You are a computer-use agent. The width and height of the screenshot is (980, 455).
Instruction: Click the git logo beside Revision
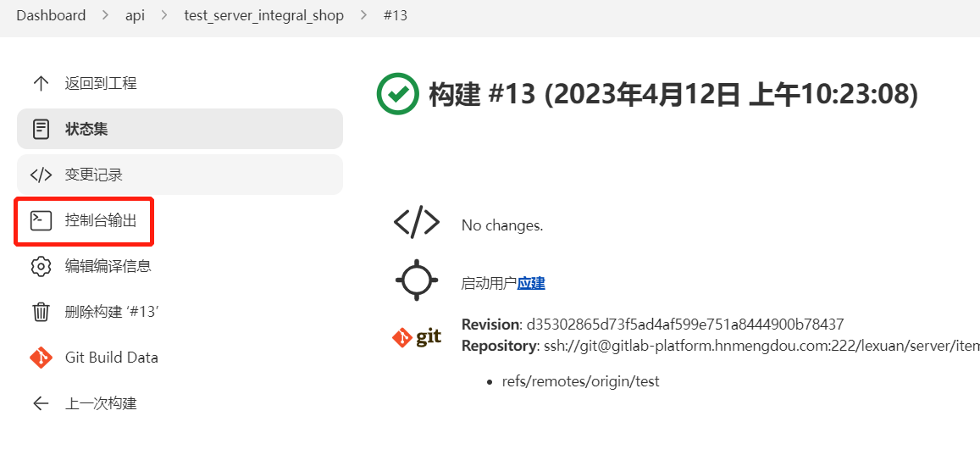coord(417,337)
